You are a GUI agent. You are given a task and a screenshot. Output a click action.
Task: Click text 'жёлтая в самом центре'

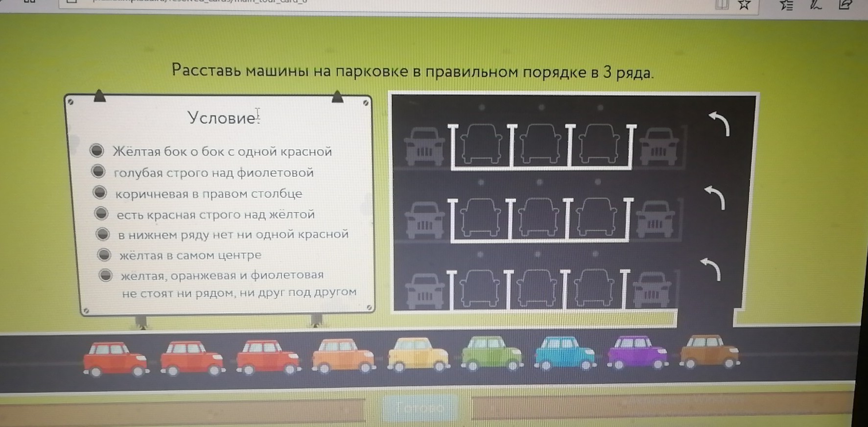click(x=190, y=255)
